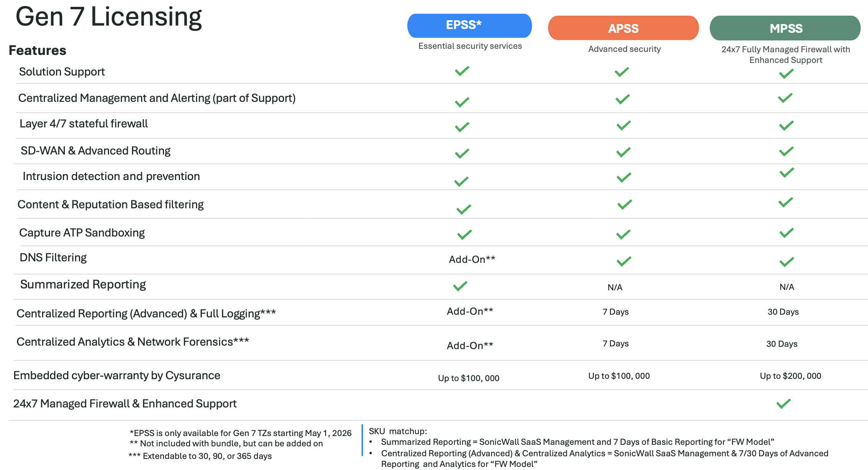Click EPSS checkmark for Summarized Reporting
The width and height of the screenshot is (868, 470).
tap(460, 286)
